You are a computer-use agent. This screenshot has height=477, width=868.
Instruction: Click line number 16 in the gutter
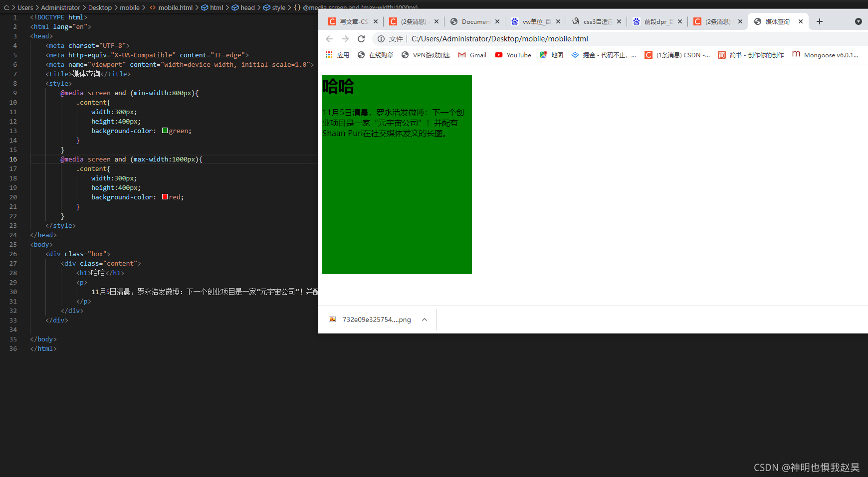click(13, 159)
